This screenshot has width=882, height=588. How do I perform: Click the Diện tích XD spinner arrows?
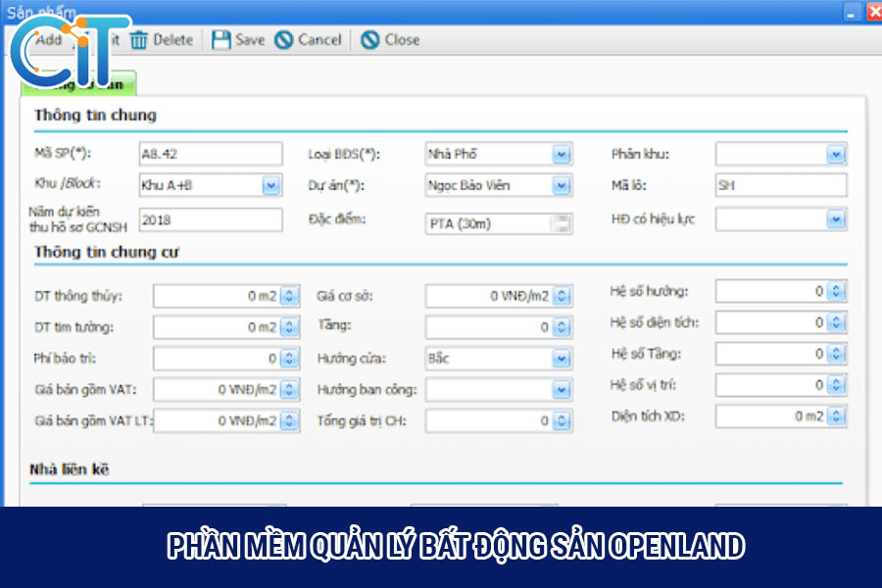tap(836, 416)
